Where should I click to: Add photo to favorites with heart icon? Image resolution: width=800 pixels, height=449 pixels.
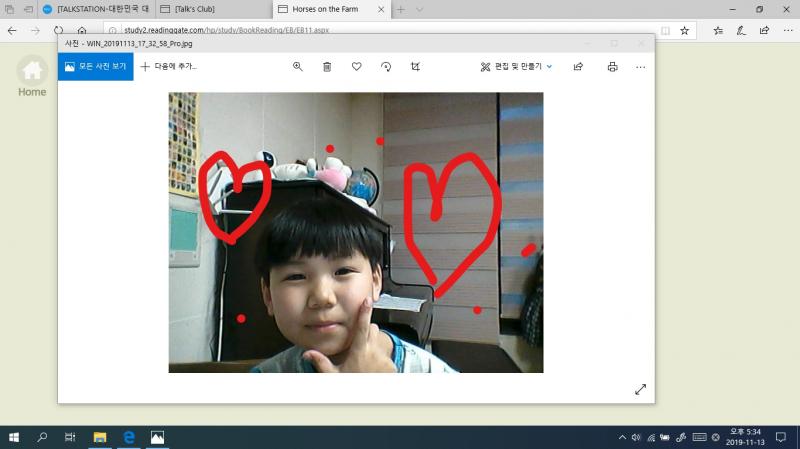pyautogui.click(x=356, y=67)
